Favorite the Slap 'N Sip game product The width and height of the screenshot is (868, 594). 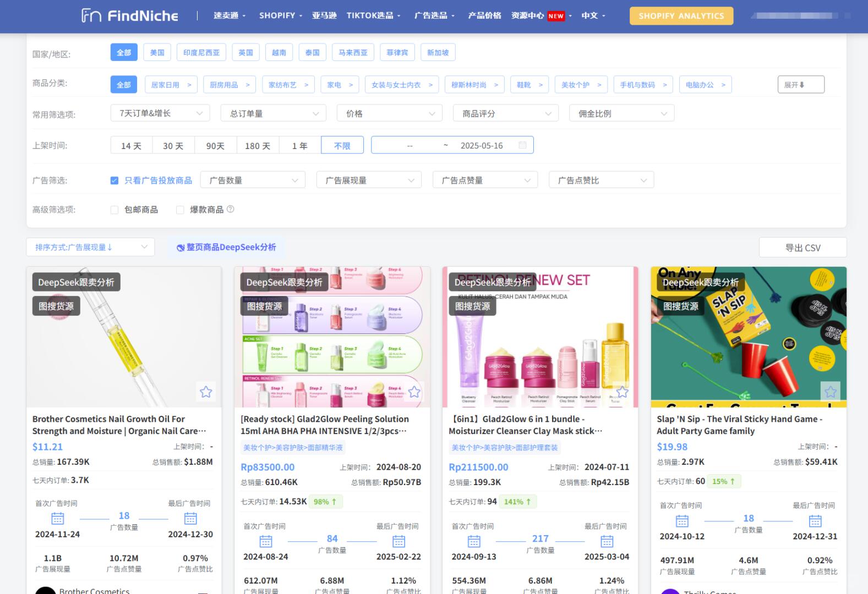(x=830, y=392)
